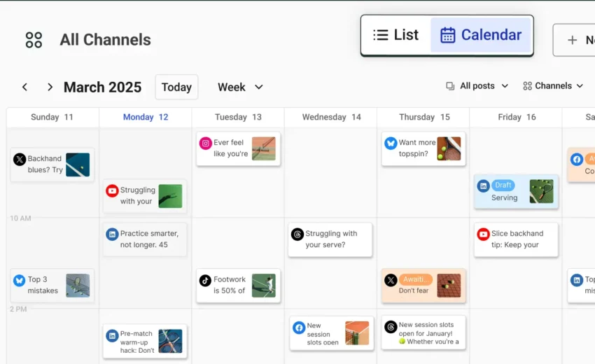The image size is (595, 364).
Task: Click the All Channels grid icon
Action: tap(34, 40)
